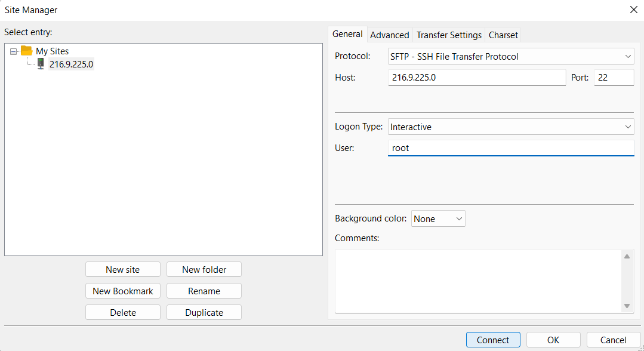Image resolution: width=644 pixels, height=351 pixels.
Task: Open the Logon Type dropdown
Action: click(x=511, y=127)
